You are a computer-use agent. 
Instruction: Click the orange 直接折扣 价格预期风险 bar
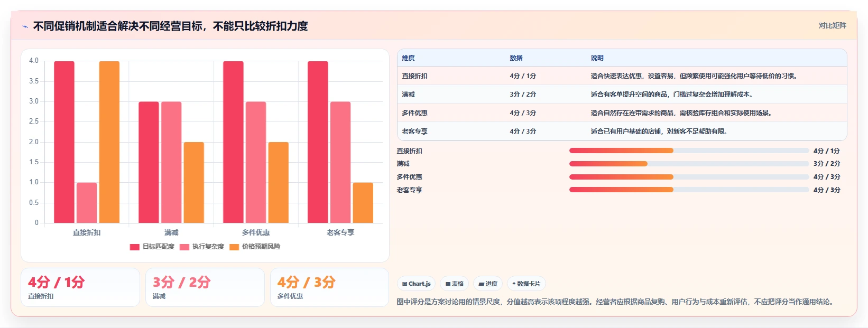tap(109, 142)
